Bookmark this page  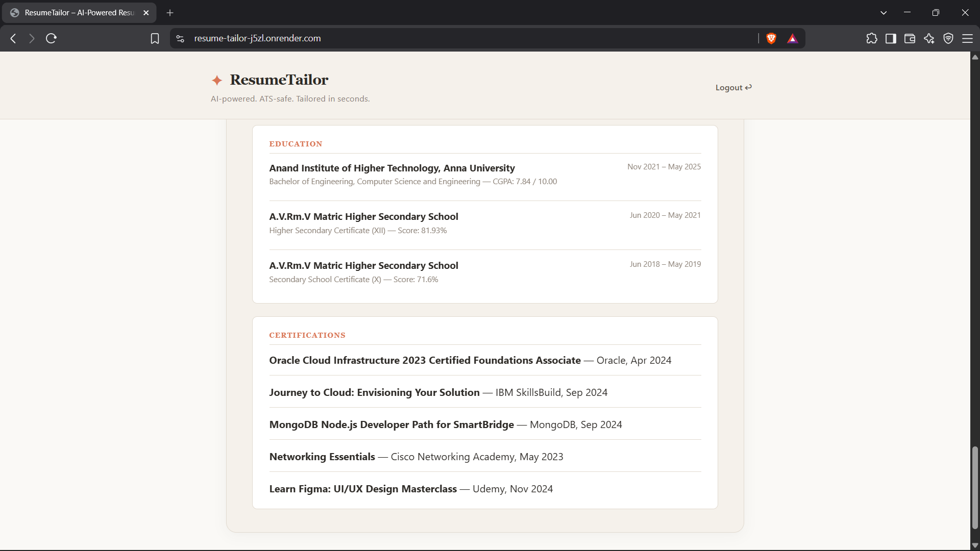click(155, 38)
